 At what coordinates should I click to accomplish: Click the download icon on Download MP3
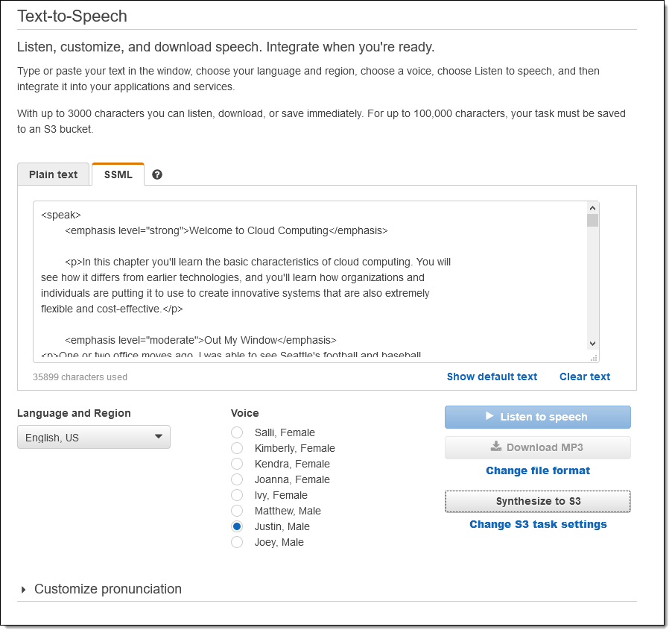coord(496,447)
